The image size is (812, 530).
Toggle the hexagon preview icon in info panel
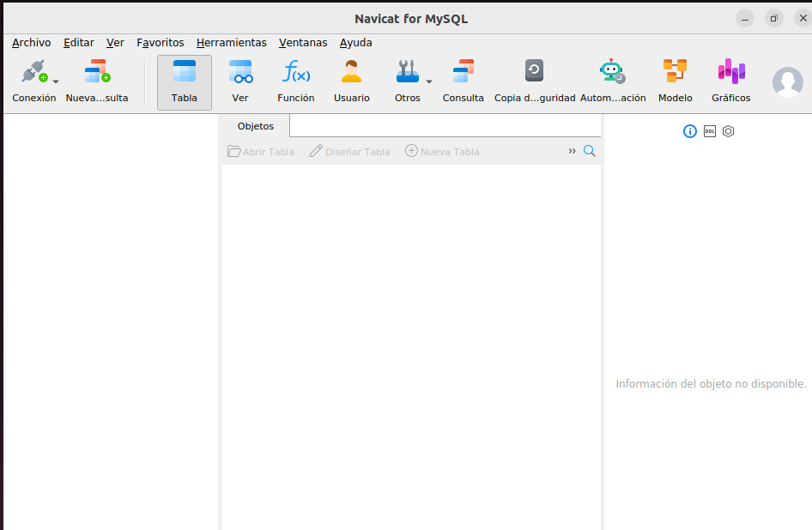tap(728, 131)
